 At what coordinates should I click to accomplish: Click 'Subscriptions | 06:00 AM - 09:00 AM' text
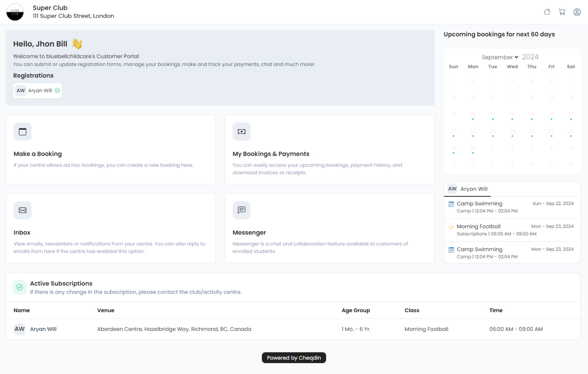tap(496, 234)
